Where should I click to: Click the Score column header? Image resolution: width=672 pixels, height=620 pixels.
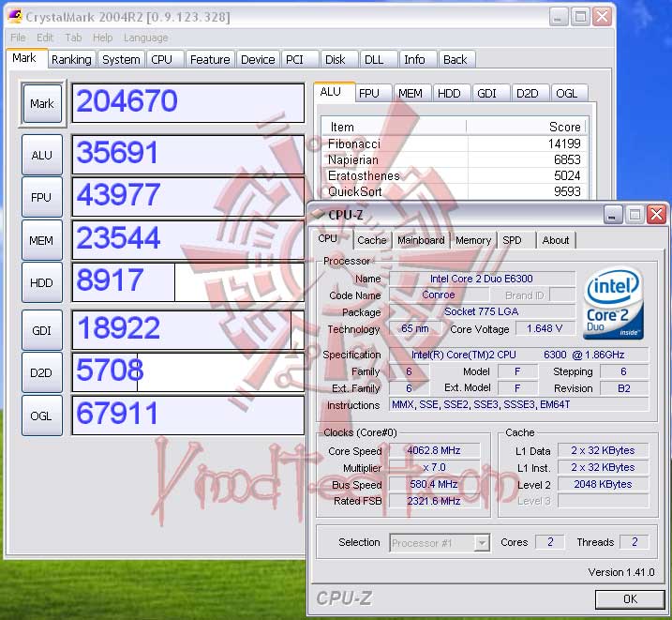526,127
